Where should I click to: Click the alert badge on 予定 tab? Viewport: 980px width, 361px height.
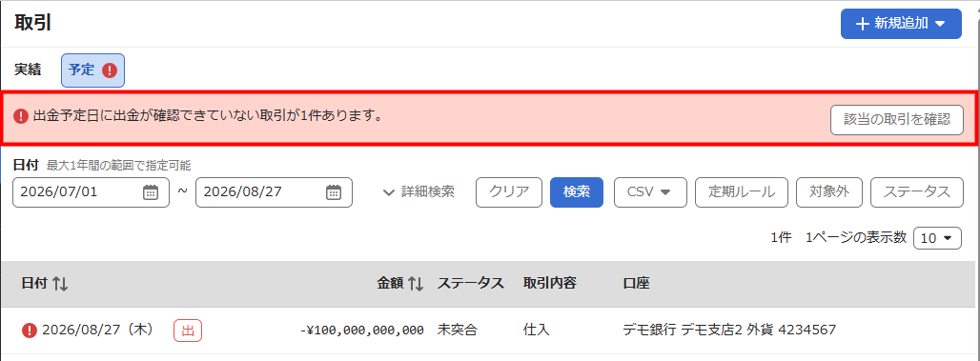[110, 70]
